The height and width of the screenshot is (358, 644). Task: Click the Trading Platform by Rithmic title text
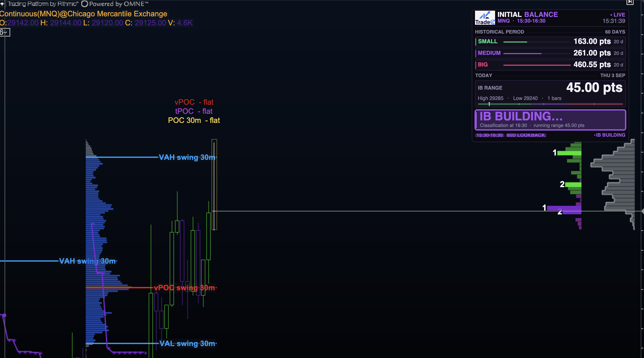pyautogui.click(x=43, y=4)
